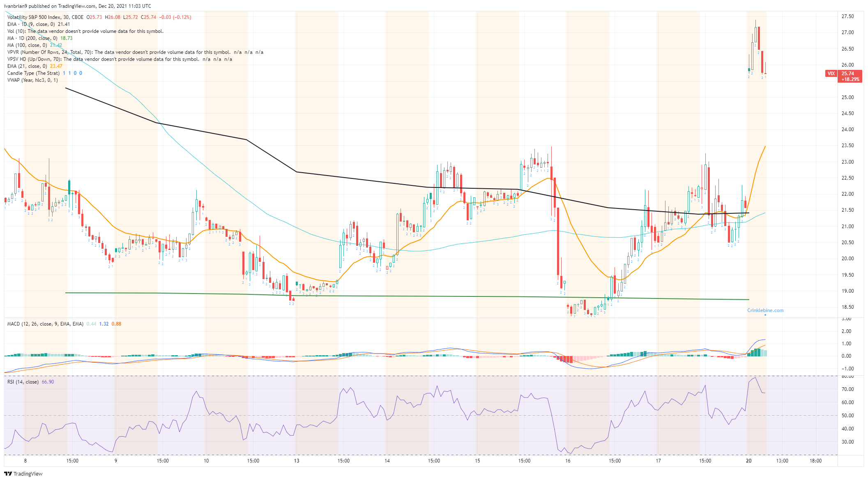The width and height of the screenshot is (868, 481).
Task: Click the 27.50 label on price axis
Action: [x=847, y=16]
